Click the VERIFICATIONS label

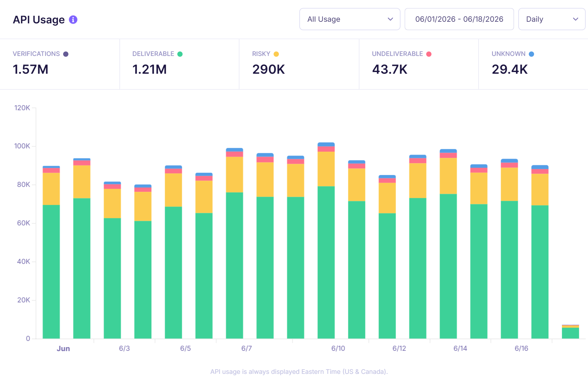(36, 54)
